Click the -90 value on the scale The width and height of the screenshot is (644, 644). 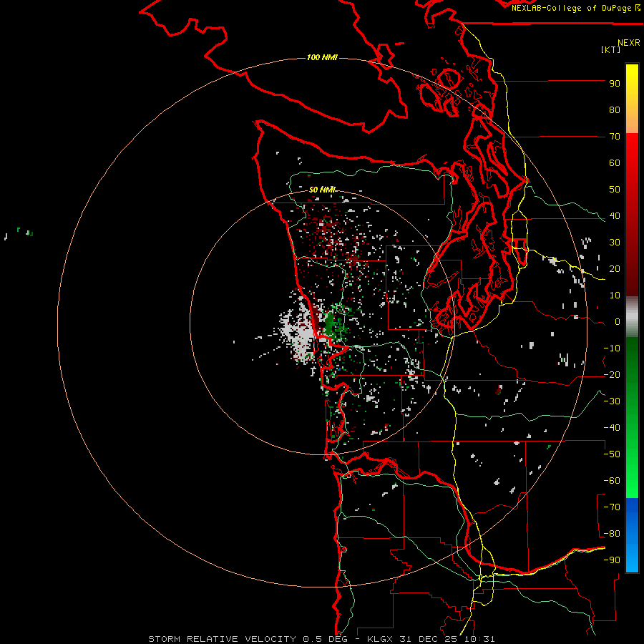pyautogui.click(x=612, y=560)
